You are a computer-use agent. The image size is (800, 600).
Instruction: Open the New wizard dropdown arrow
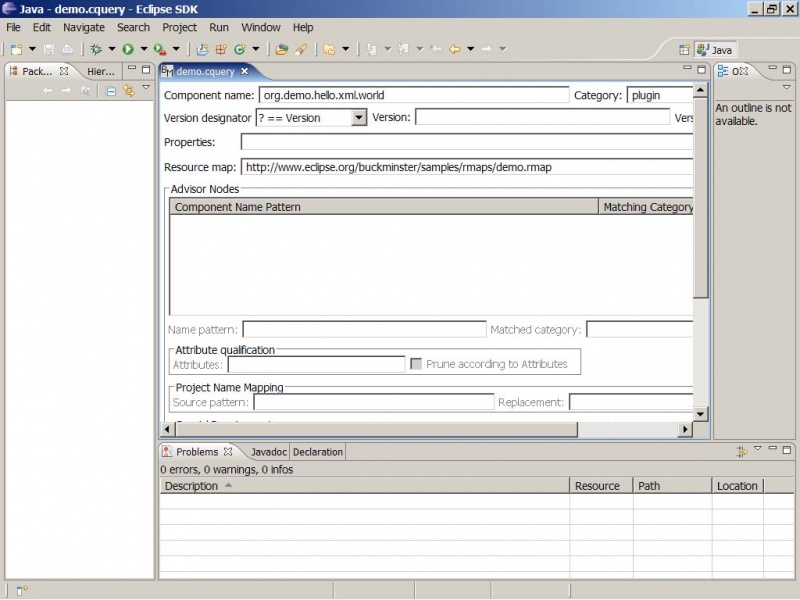click(x=32, y=49)
